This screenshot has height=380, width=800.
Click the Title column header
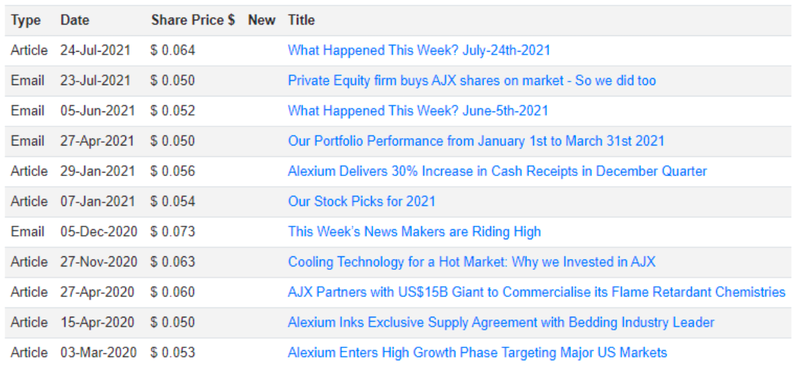pos(301,20)
